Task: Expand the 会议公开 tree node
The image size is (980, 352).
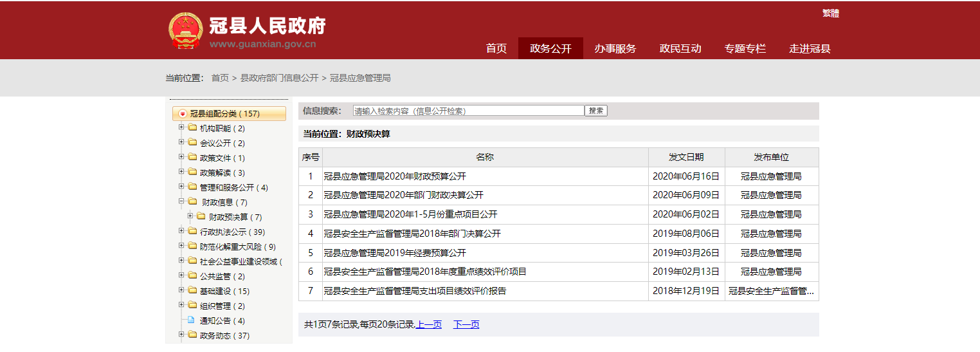Action: [181, 142]
